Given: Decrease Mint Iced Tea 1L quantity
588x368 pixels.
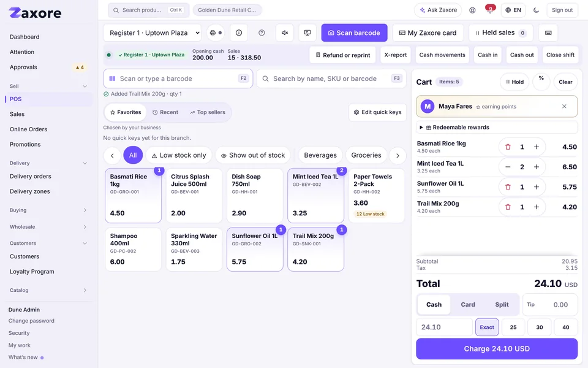Looking at the screenshot, I should 508,167.
